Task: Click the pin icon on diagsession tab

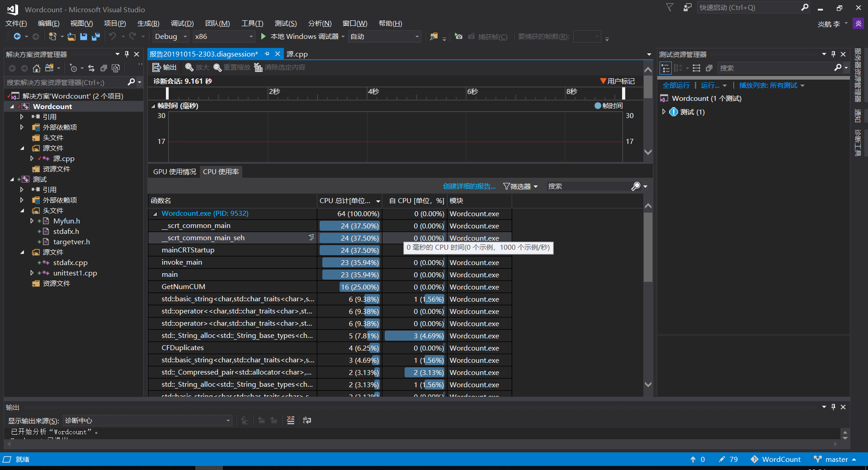Action: [x=267, y=54]
